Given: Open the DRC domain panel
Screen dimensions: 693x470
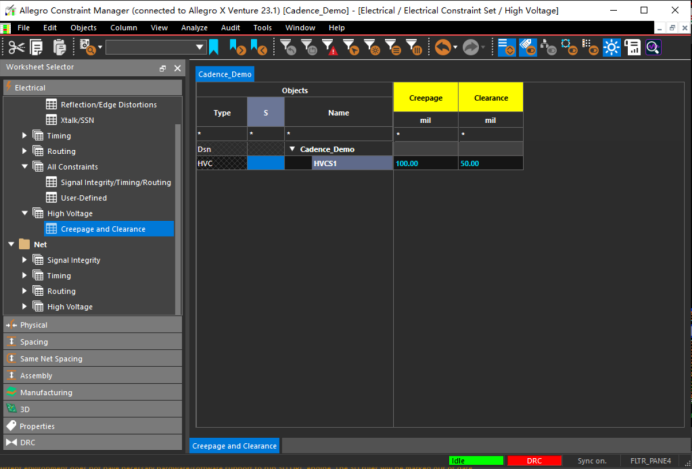Looking at the screenshot, I should (x=93, y=442).
